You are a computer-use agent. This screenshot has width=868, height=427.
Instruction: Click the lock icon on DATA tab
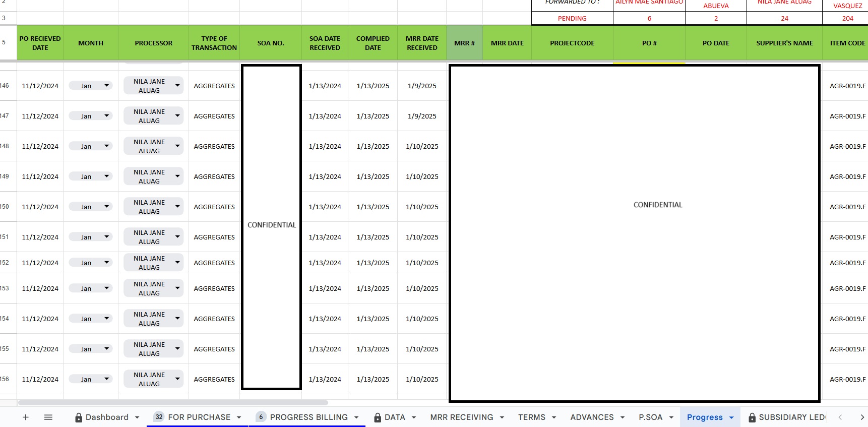pyautogui.click(x=378, y=417)
